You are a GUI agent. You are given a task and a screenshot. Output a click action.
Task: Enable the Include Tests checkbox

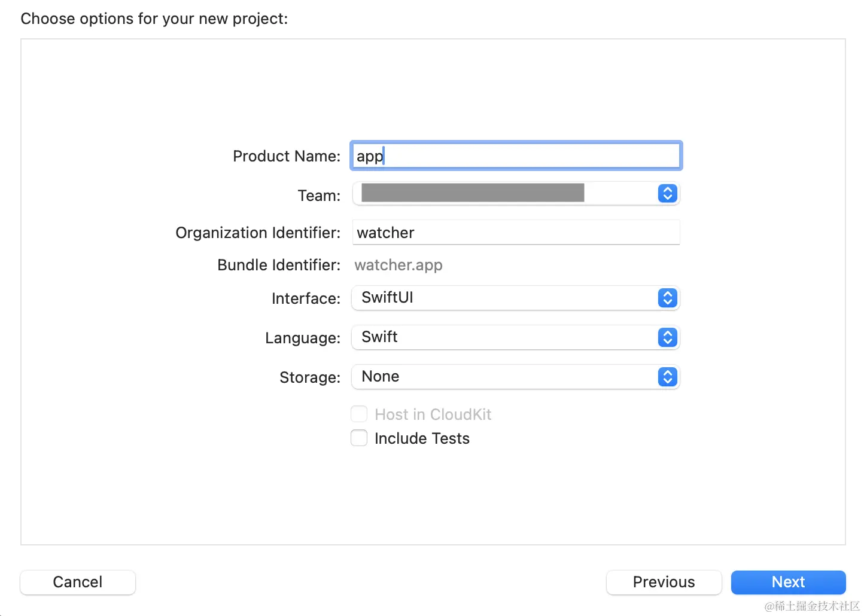click(x=359, y=438)
